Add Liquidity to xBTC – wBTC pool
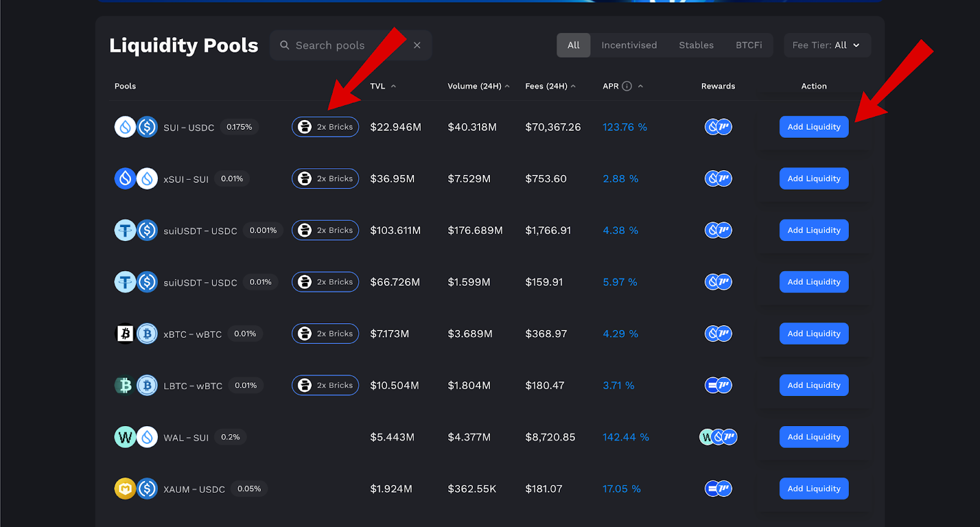The height and width of the screenshot is (527, 980). pyautogui.click(x=814, y=334)
